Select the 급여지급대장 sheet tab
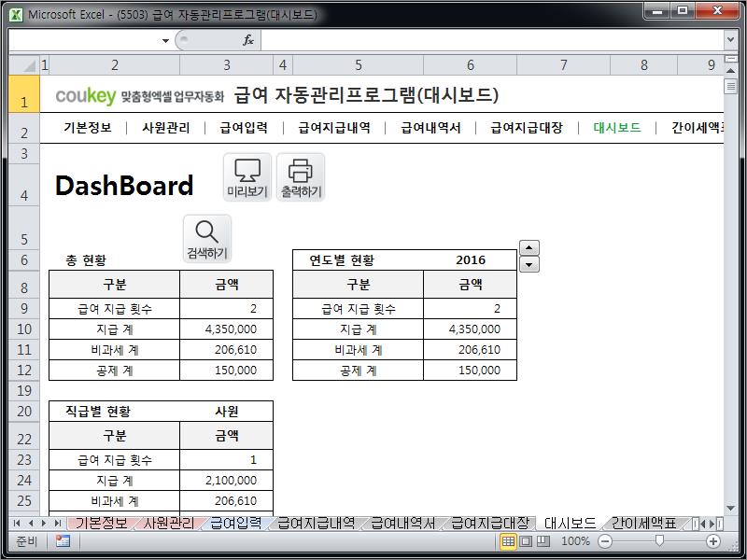The image size is (747, 560). [x=489, y=524]
